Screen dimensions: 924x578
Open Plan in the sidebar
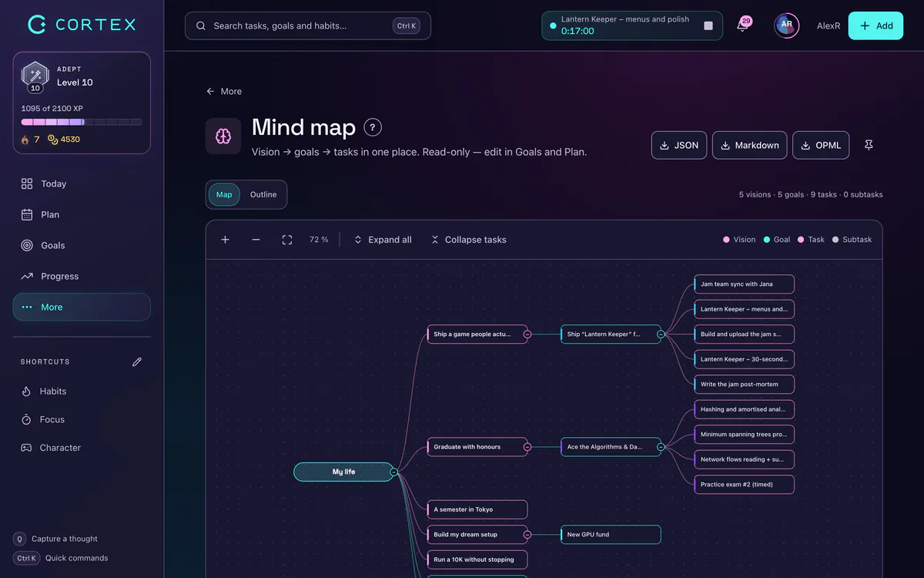pyautogui.click(x=82, y=214)
